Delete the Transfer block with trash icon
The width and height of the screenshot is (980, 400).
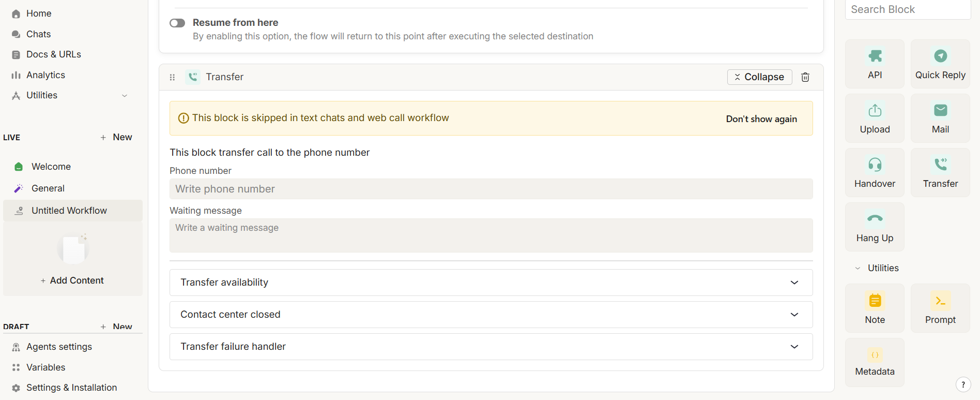(805, 77)
